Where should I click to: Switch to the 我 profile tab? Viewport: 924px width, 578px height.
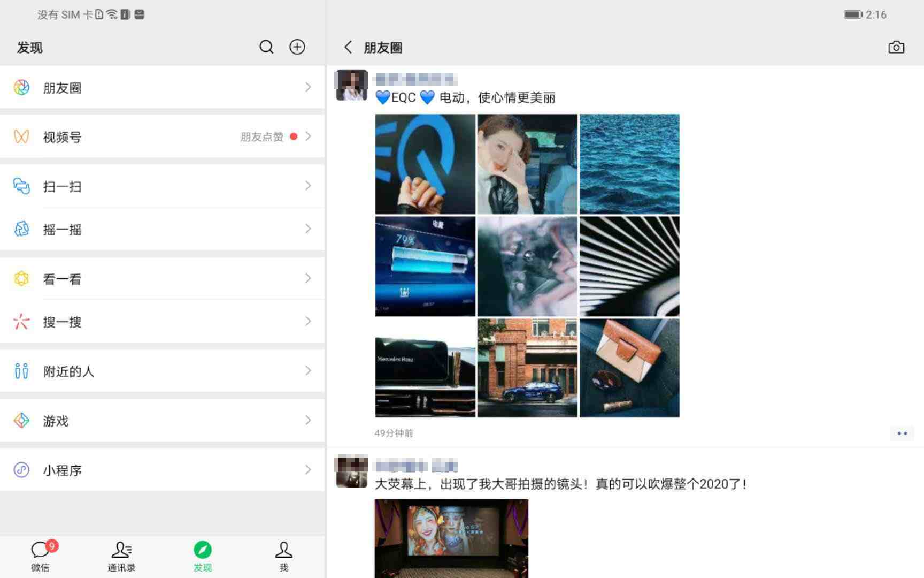284,557
